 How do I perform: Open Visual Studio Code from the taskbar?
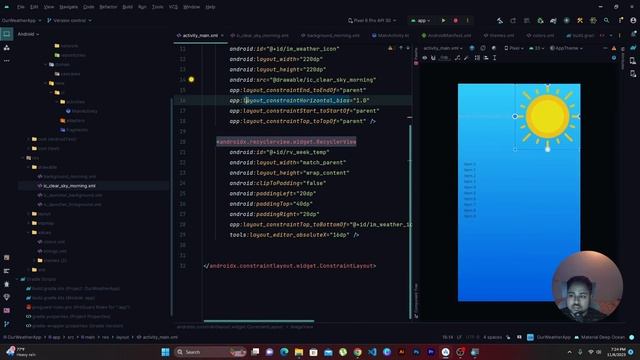pyautogui.click(x=372, y=352)
